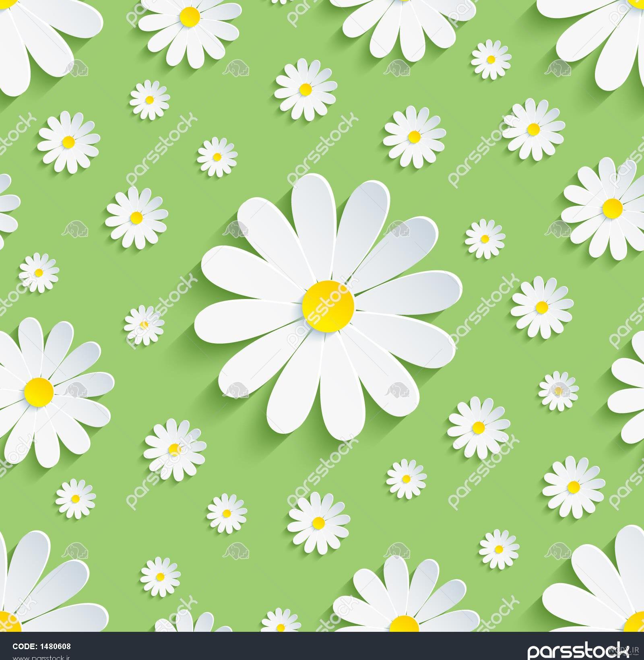Click the yellow center of the top-center medium daisy

189,16
